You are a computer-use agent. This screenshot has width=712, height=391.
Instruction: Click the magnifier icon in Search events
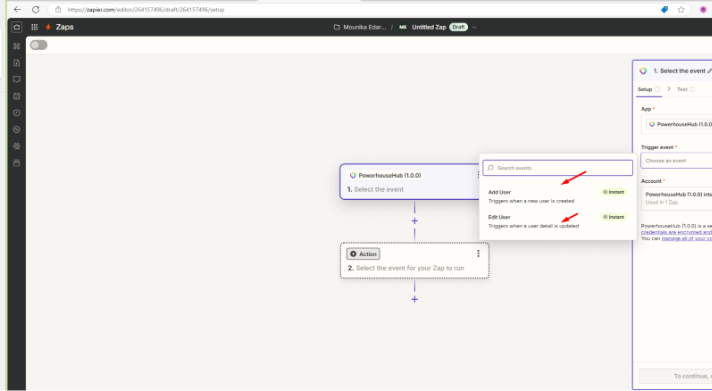(x=490, y=168)
